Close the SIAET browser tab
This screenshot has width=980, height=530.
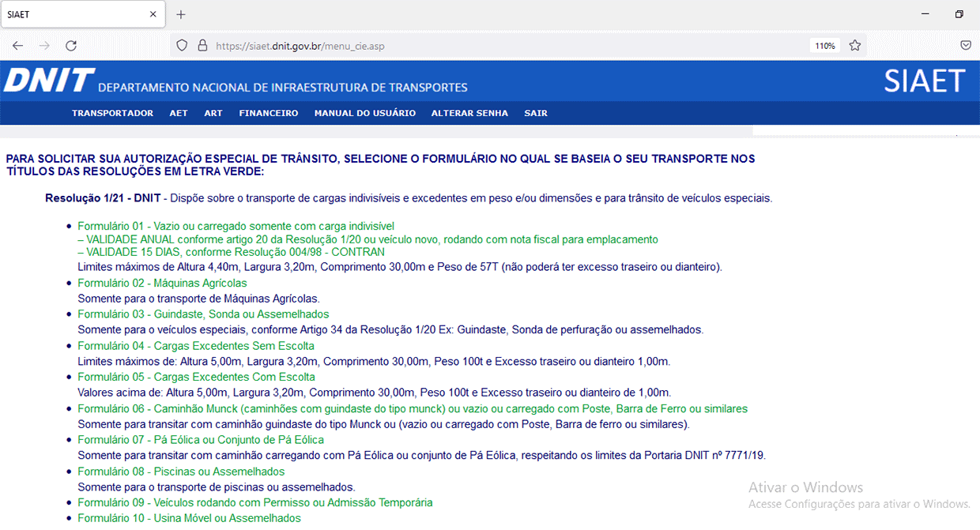(x=153, y=14)
